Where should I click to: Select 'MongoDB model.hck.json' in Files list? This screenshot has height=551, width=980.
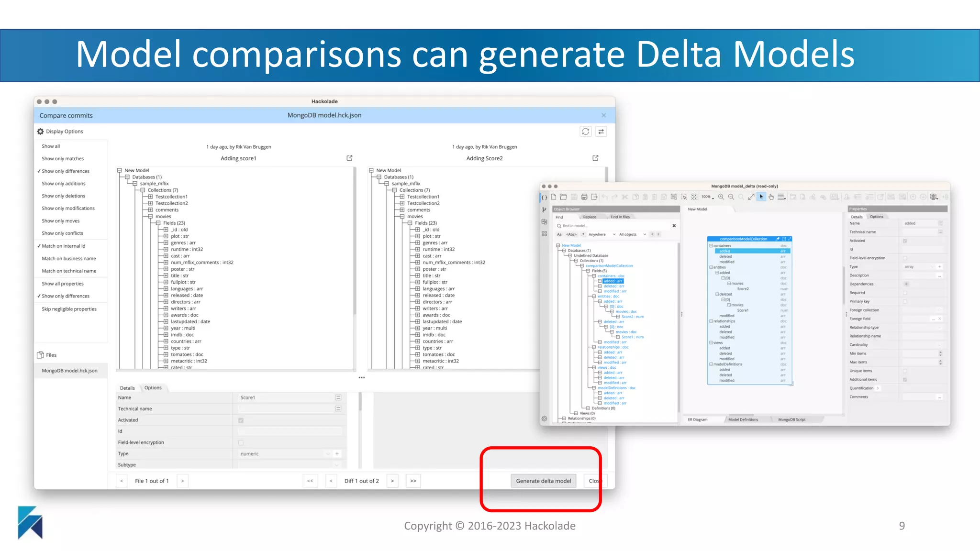tap(71, 371)
